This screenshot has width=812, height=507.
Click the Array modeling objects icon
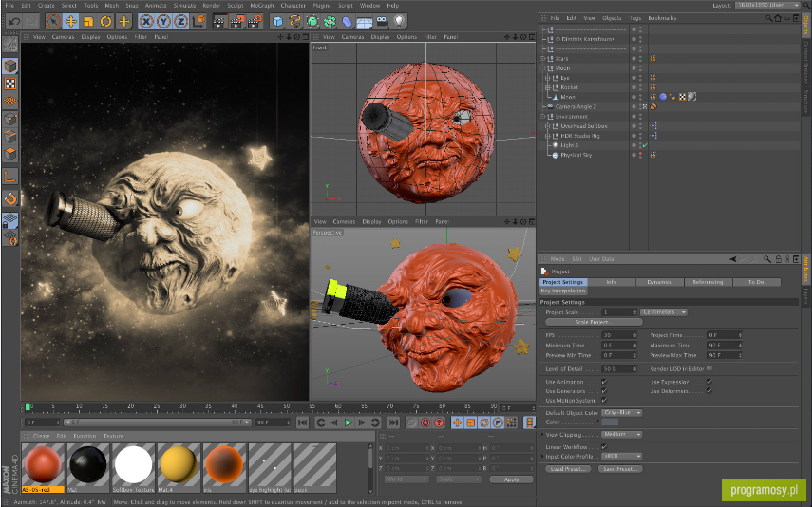pos(330,21)
